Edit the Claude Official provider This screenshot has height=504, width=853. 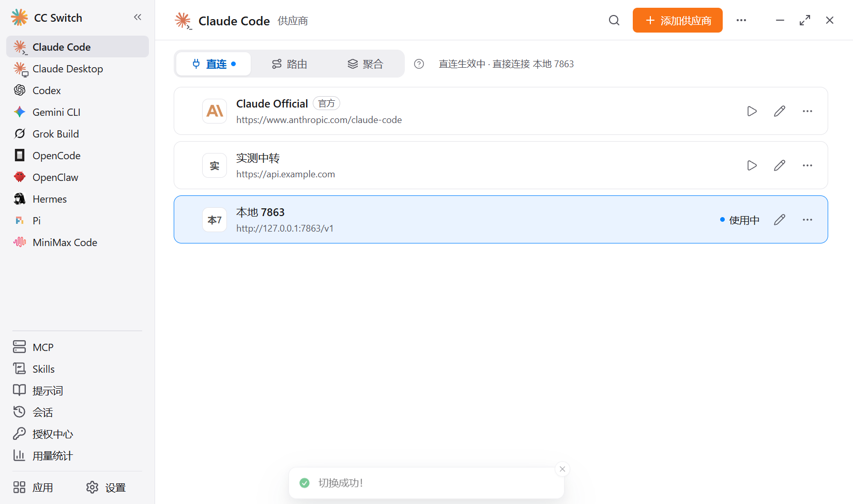click(780, 111)
